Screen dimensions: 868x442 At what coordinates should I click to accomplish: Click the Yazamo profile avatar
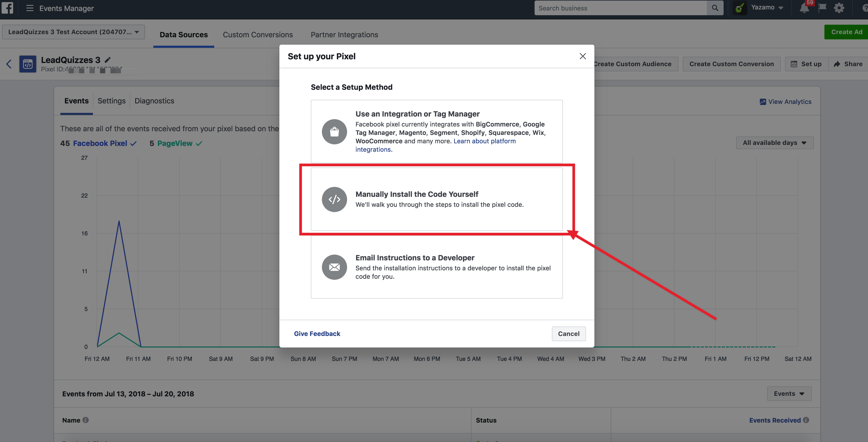click(x=739, y=8)
